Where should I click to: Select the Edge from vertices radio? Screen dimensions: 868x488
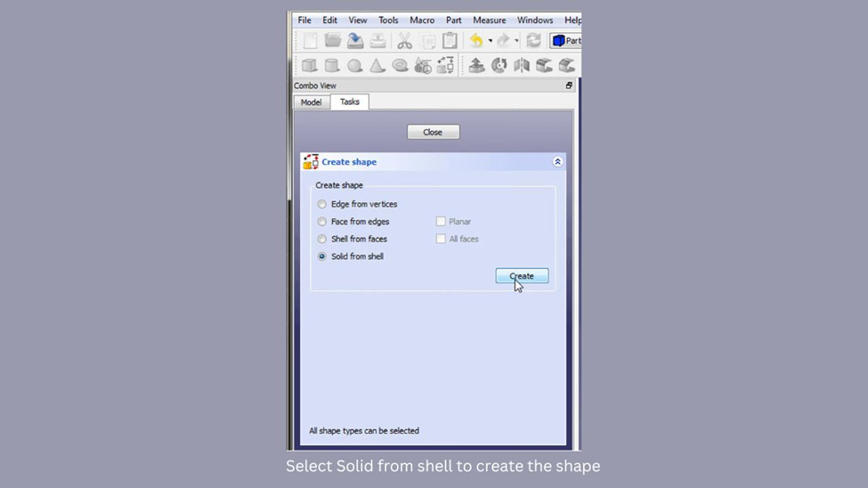tap(321, 205)
